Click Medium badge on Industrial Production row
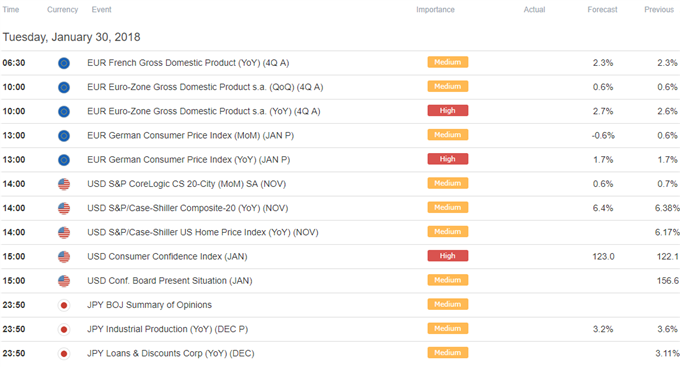 click(448, 328)
